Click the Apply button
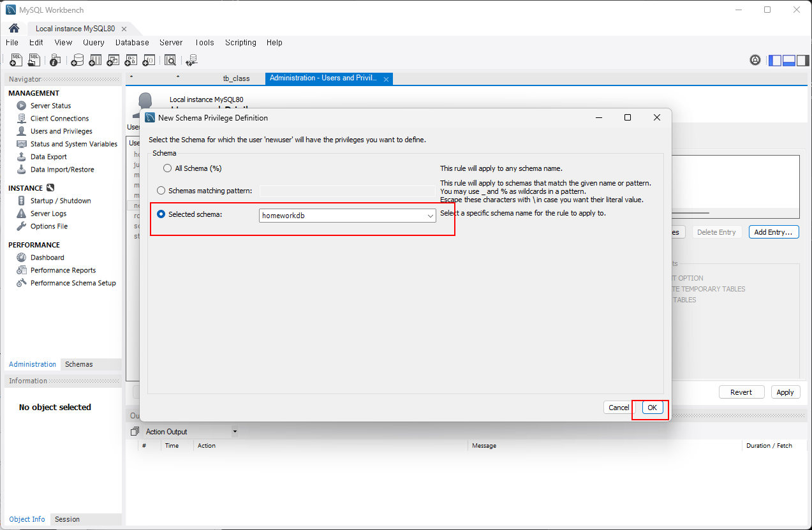The image size is (812, 530). [785, 392]
